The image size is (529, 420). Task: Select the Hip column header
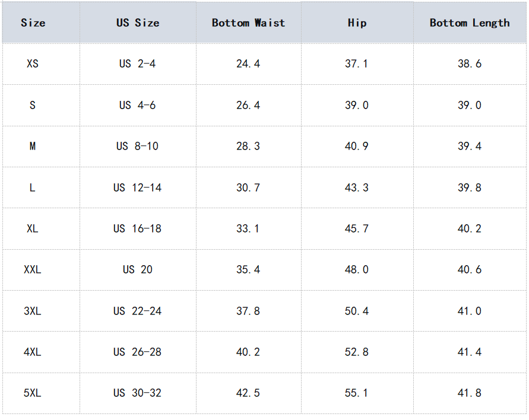[357, 23]
